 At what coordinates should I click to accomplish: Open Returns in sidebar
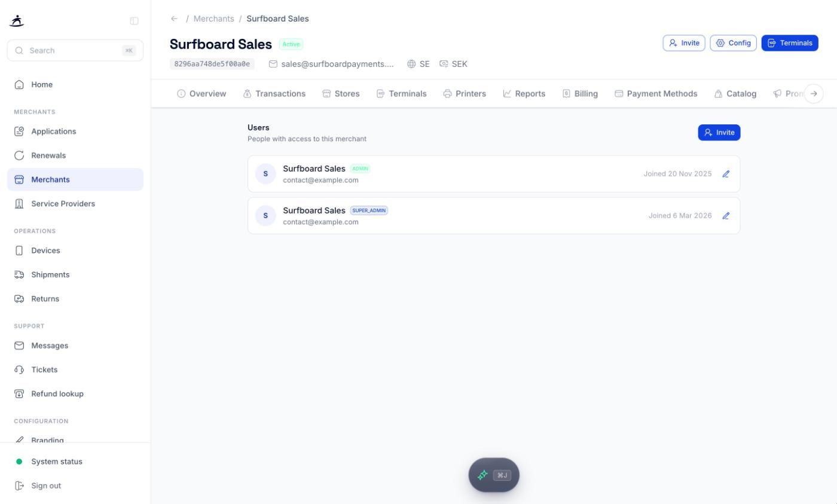point(75,299)
